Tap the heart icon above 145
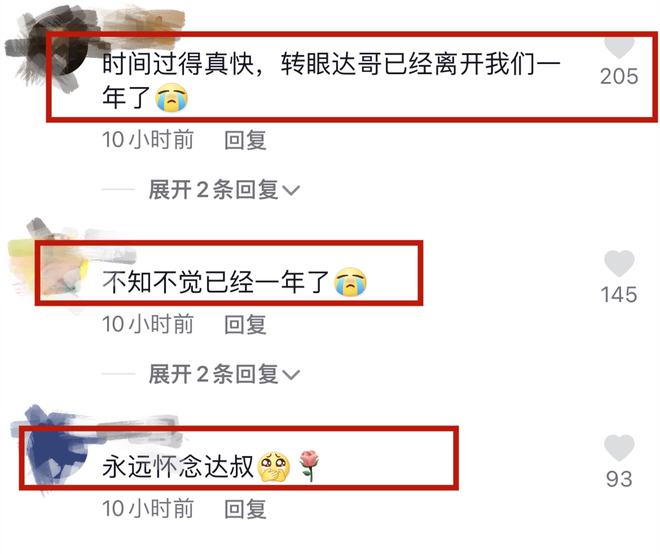This screenshot has height=554, width=660. coord(619,264)
